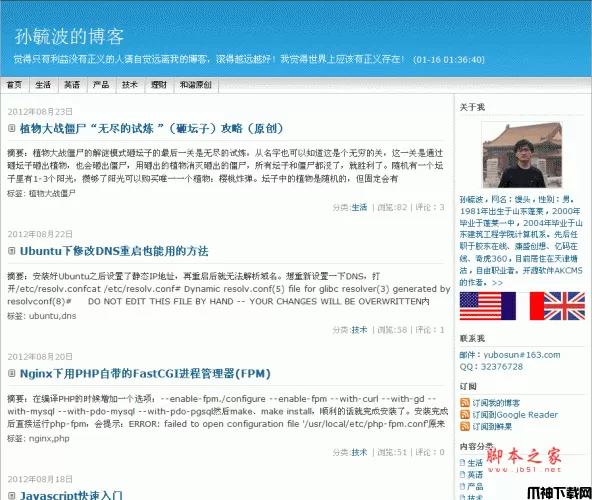Click the 订阅到鲜果 link
This screenshot has height=500, width=592.
pyautogui.click(x=492, y=427)
